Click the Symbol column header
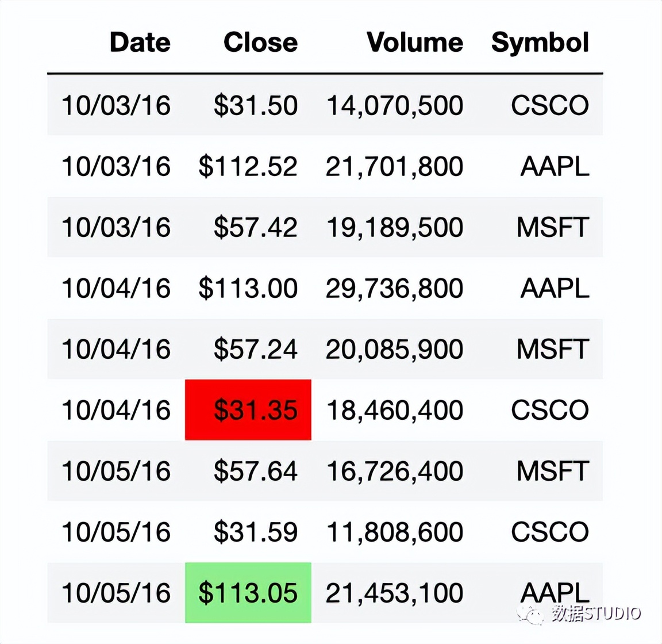 [x=540, y=43]
